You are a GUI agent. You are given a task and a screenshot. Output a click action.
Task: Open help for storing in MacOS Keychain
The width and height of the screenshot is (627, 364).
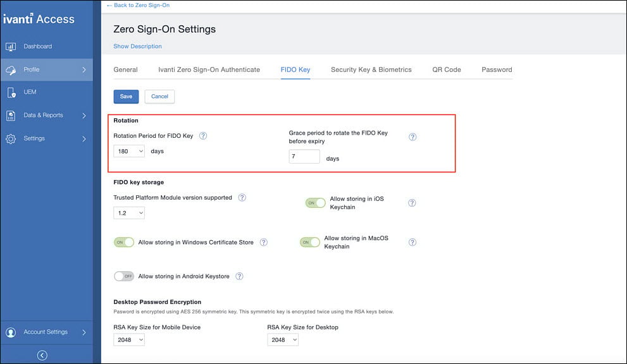tap(413, 242)
